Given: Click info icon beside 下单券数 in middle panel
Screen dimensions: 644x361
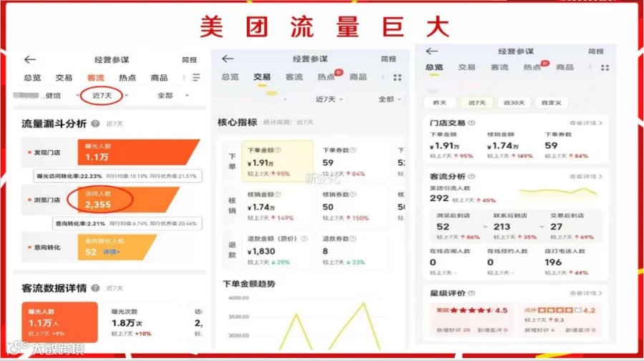Looking at the screenshot, I should pyautogui.click(x=353, y=150).
